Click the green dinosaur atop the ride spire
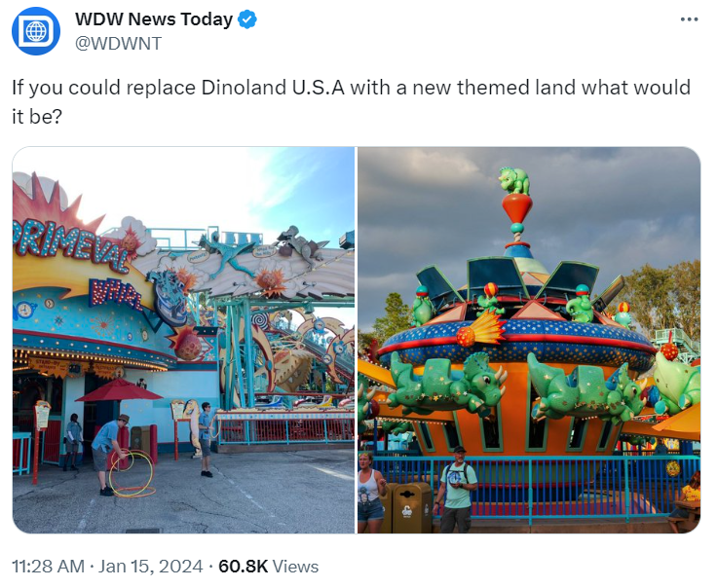The image size is (717, 588). point(514,180)
